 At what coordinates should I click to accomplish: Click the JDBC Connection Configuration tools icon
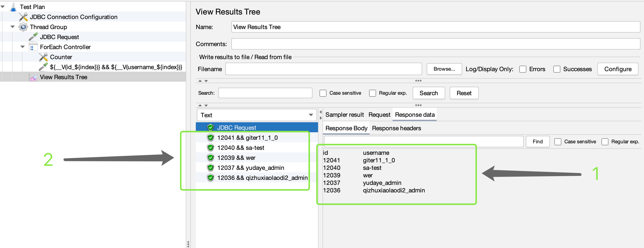[23, 17]
